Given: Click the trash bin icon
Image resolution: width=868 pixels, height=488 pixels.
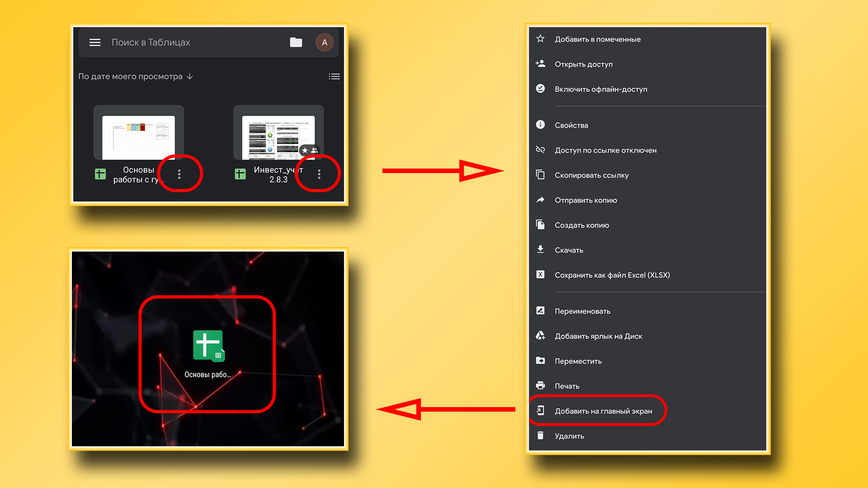Looking at the screenshot, I should tap(540, 435).
